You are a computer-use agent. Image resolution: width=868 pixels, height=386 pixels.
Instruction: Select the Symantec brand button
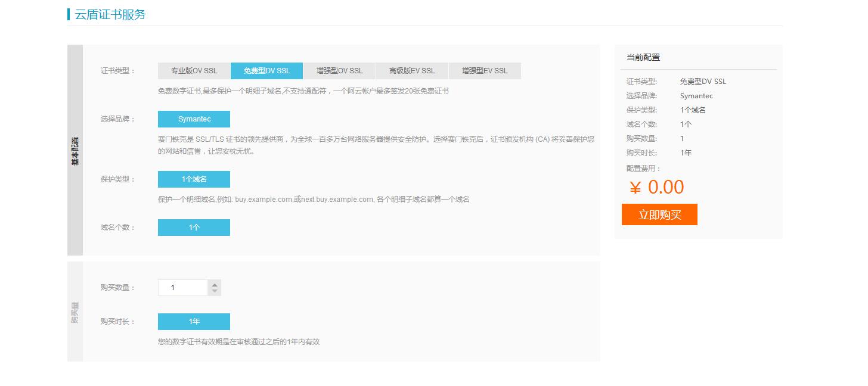(194, 119)
